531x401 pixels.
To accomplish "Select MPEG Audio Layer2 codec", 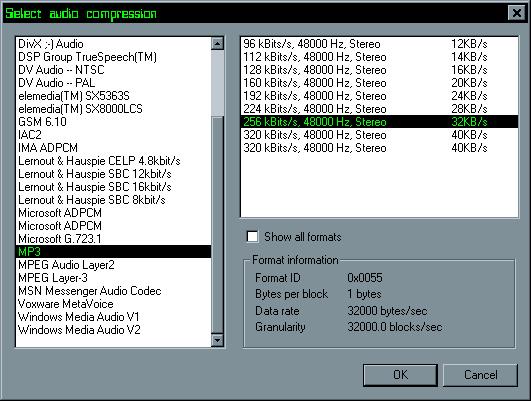I will pos(113,265).
